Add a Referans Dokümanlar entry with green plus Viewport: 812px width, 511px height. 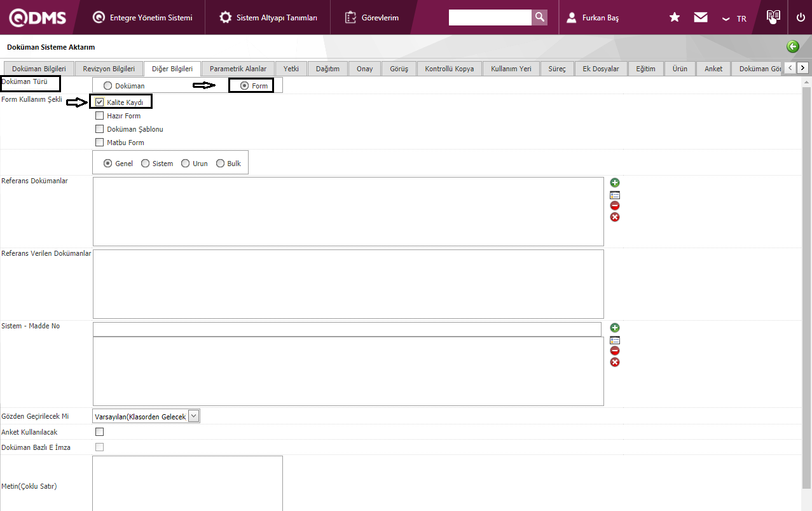pyautogui.click(x=615, y=183)
